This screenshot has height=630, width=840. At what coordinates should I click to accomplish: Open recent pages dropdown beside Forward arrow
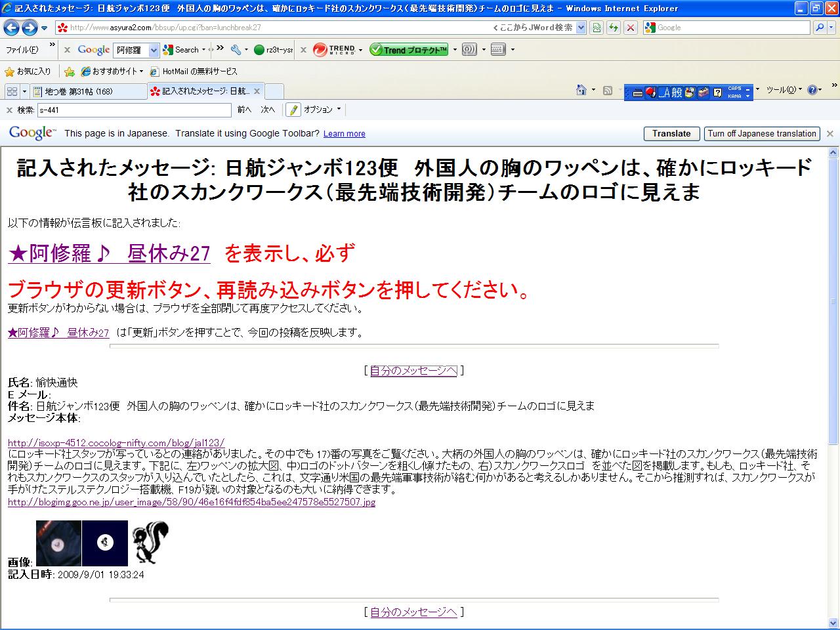click(x=45, y=28)
